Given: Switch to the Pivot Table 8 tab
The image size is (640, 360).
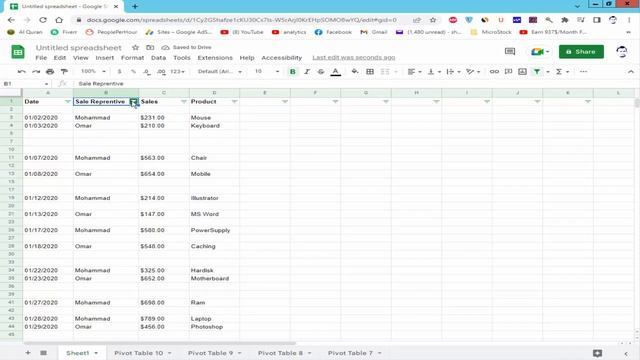Looking at the screenshot, I should click(x=284, y=353).
